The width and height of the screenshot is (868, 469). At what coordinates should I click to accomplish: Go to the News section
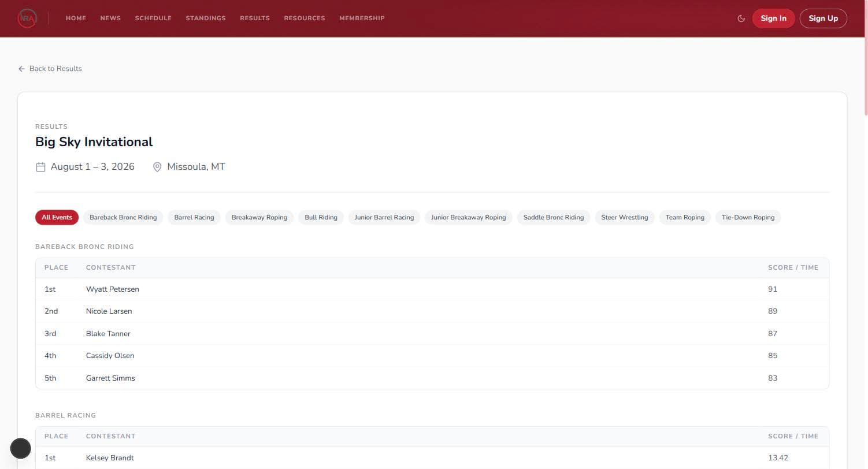point(110,18)
